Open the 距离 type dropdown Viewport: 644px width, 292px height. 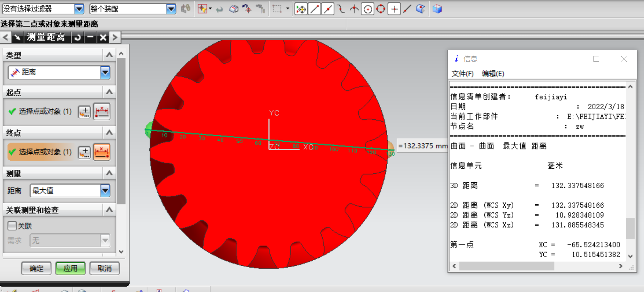click(105, 72)
